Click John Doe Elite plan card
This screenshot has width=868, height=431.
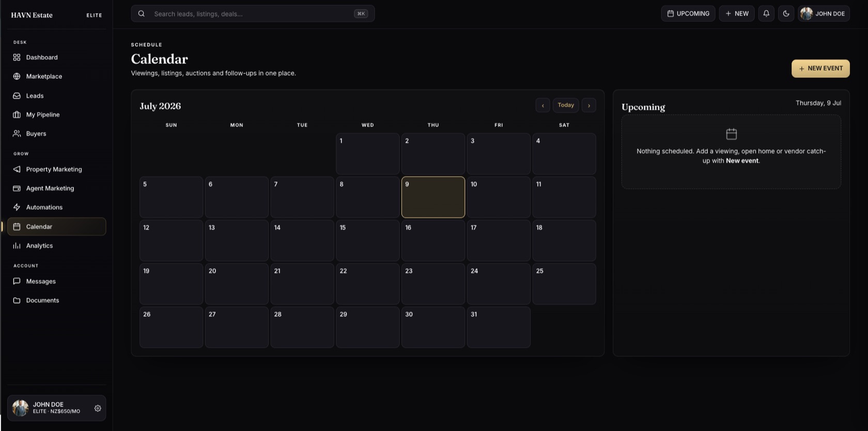(x=56, y=408)
